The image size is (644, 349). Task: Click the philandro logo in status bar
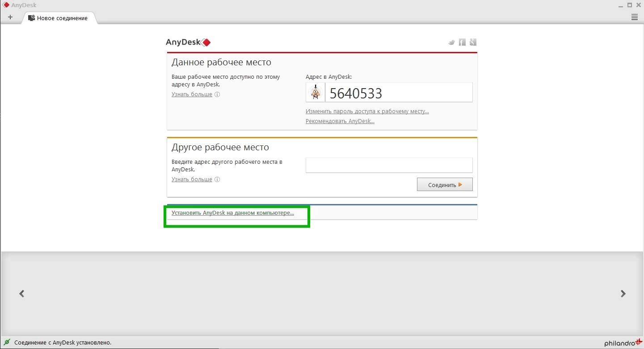coord(623,343)
